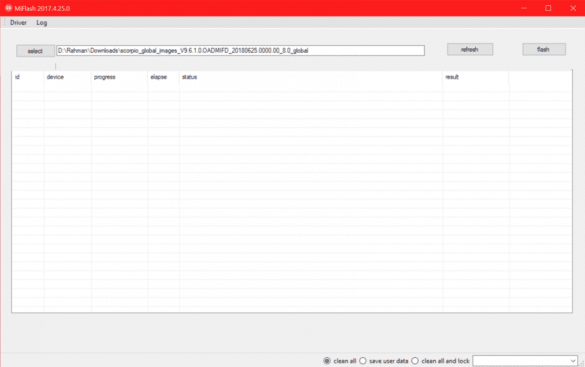This screenshot has height=367, width=585.
Task: Select the clean all radio option
Action: [327, 361]
